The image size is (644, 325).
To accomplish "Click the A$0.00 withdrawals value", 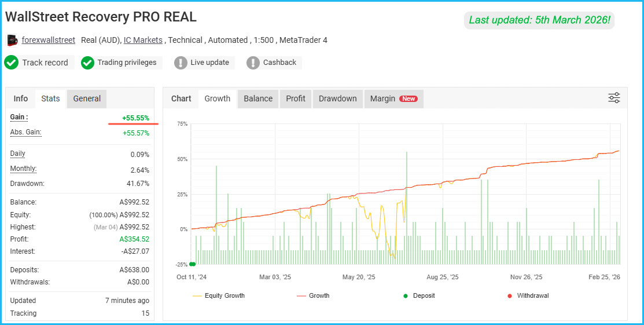I will click(138, 282).
